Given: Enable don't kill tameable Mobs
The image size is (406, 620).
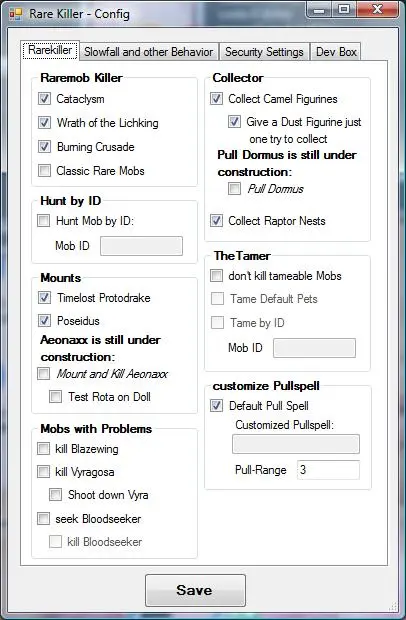Looking at the screenshot, I should pyautogui.click(x=216, y=276).
